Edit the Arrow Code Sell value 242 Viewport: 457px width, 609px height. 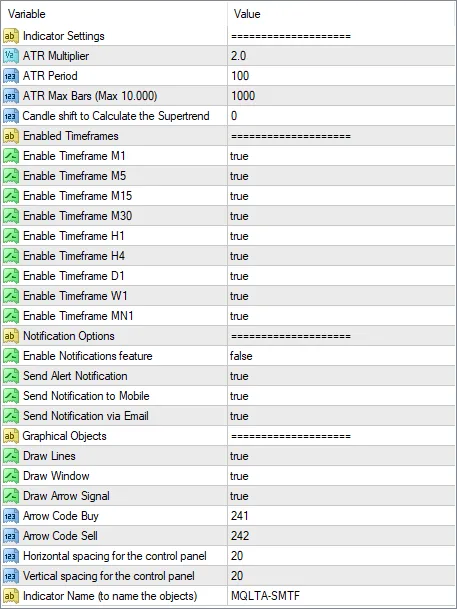click(240, 536)
